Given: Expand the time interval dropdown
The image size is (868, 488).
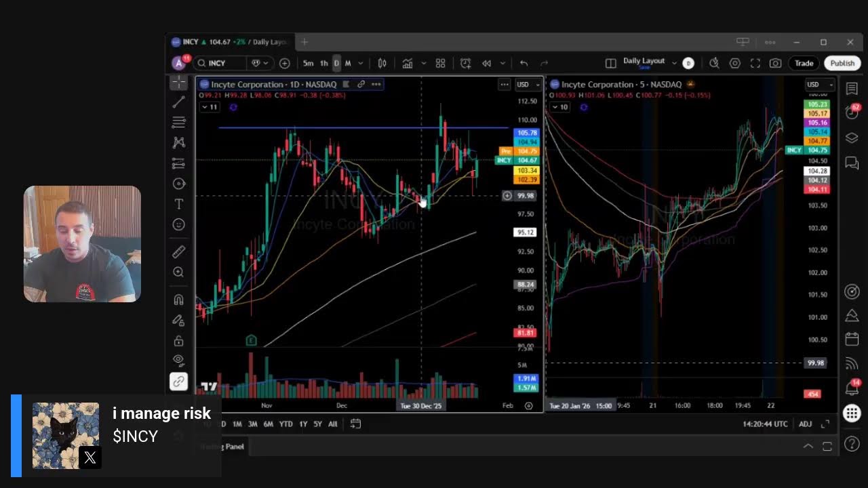Looking at the screenshot, I should pos(360,63).
